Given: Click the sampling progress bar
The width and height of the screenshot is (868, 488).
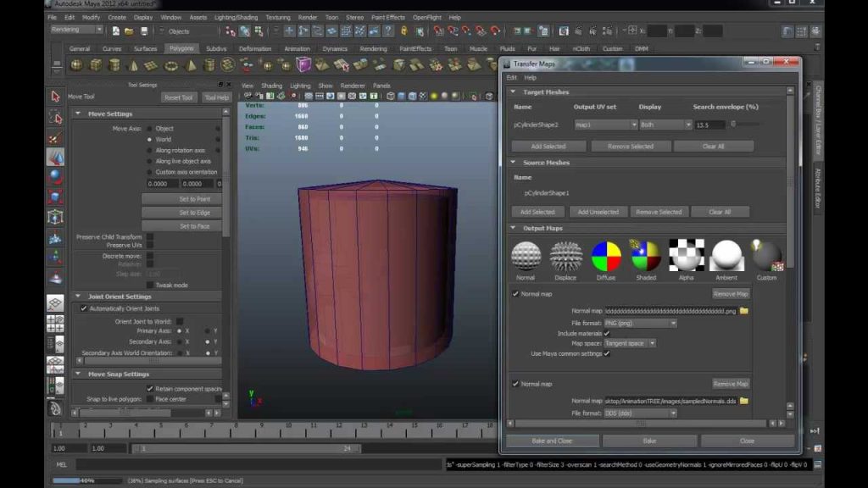Looking at the screenshot, I should pyautogui.click(x=87, y=480).
